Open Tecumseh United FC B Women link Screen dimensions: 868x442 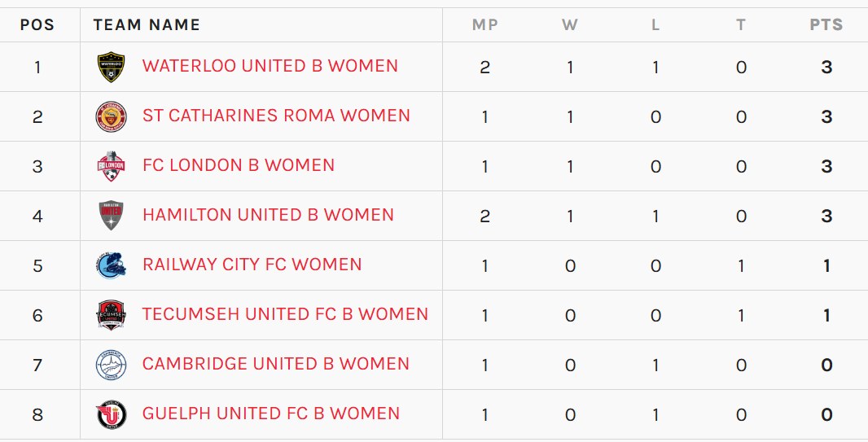[x=285, y=314]
